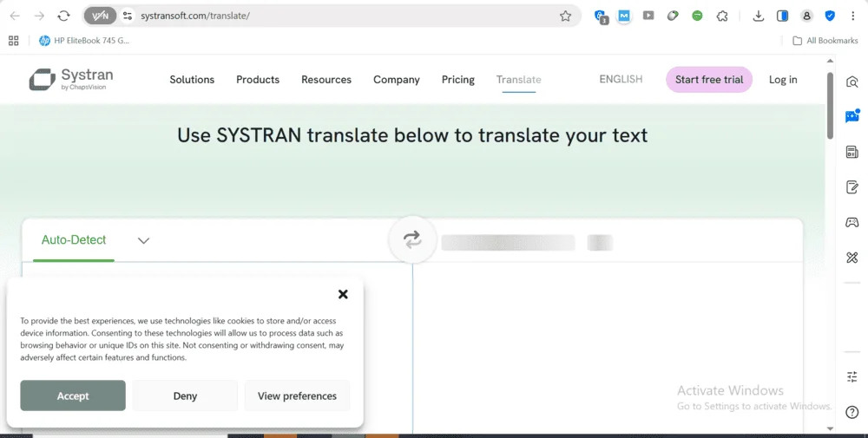The image size is (868, 438).
Task: Open the Company menu
Action: point(397,80)
